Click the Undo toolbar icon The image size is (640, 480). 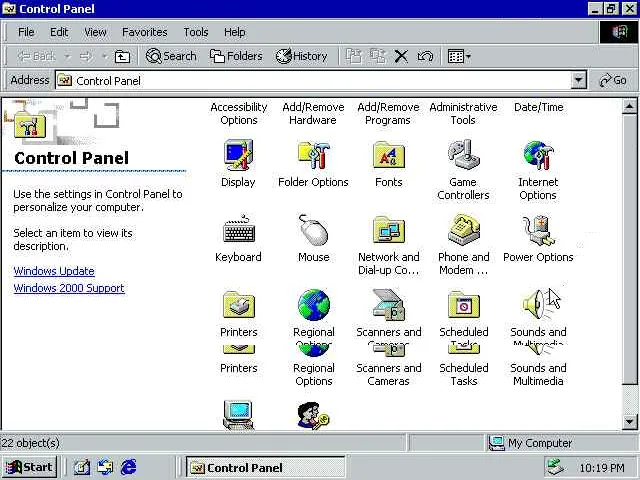click(425, 56)
